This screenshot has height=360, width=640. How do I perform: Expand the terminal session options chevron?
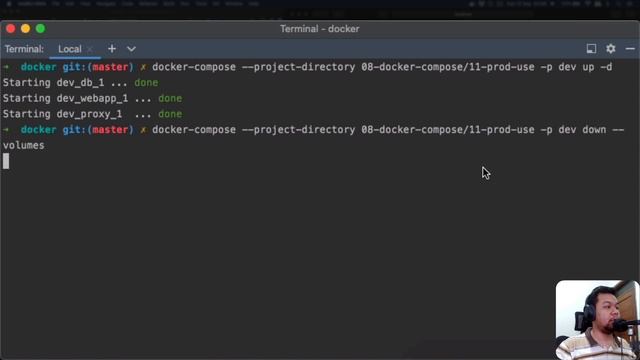pos(131,49)
